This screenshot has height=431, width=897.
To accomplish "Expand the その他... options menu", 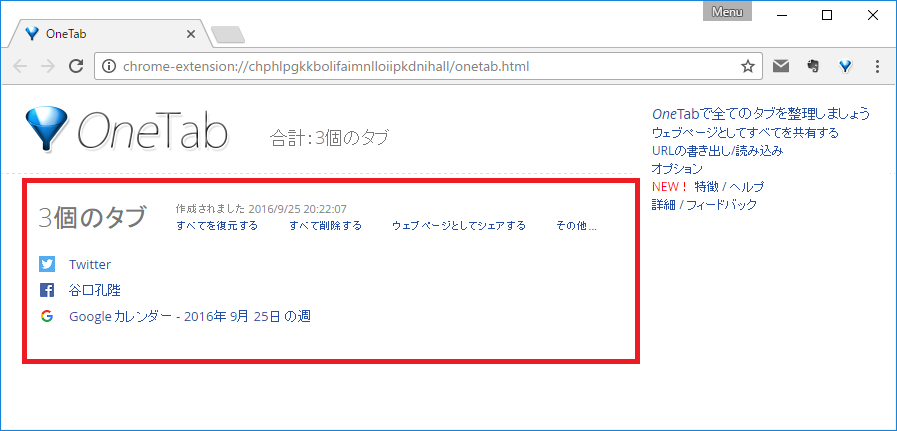I will 576,226.
